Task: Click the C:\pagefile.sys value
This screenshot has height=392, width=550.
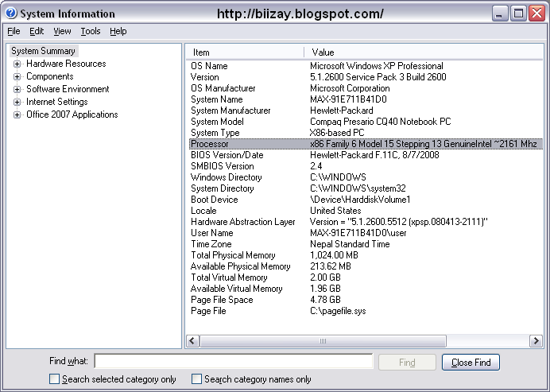Action: click(338, 311)
